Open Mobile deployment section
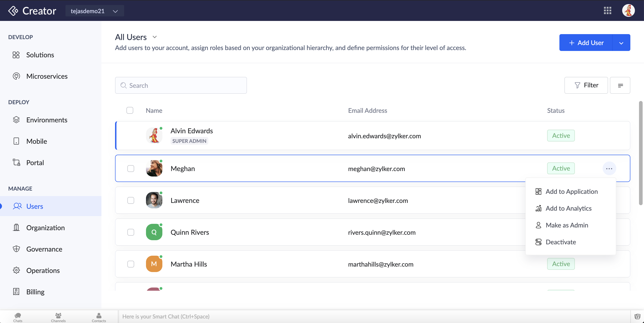This screenshot has width=644, height=323. pyautogui.click(x=36, y=141)
